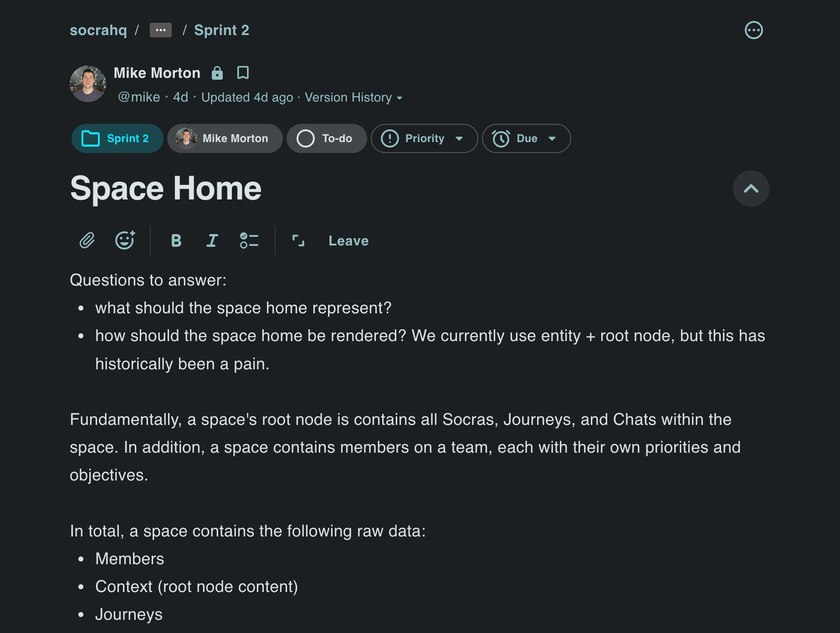Click the fullscreen expand icon
The image size is (840, 633).
point(298,240)
